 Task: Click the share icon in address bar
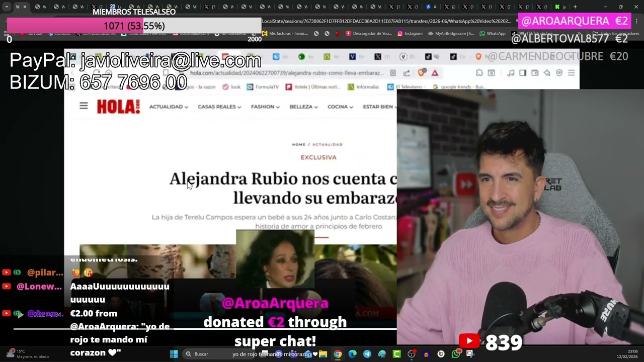(407, 73)
